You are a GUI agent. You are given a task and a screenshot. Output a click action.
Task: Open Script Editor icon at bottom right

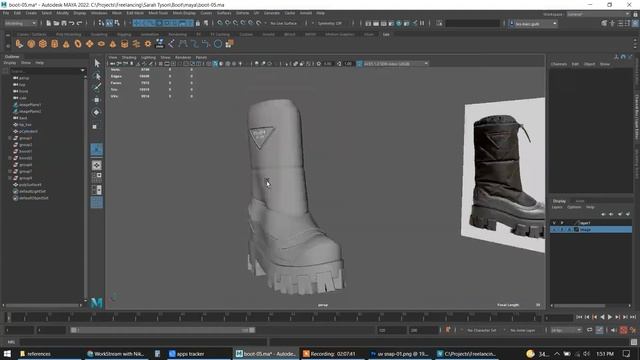click(633, 342)
